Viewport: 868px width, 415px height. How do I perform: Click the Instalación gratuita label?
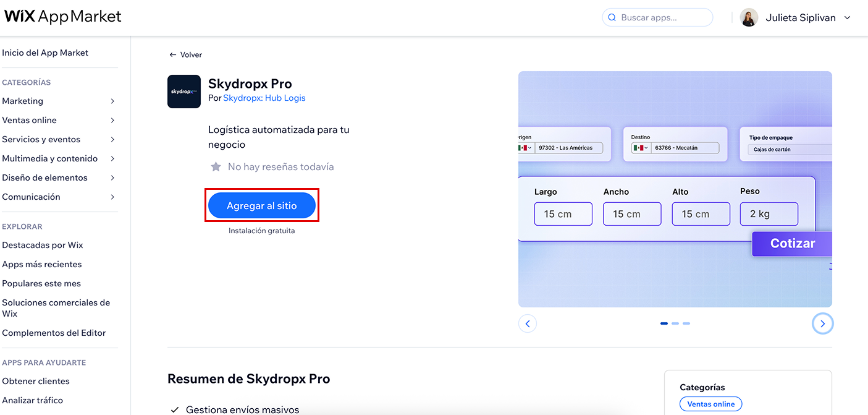(x=262, y=231)
